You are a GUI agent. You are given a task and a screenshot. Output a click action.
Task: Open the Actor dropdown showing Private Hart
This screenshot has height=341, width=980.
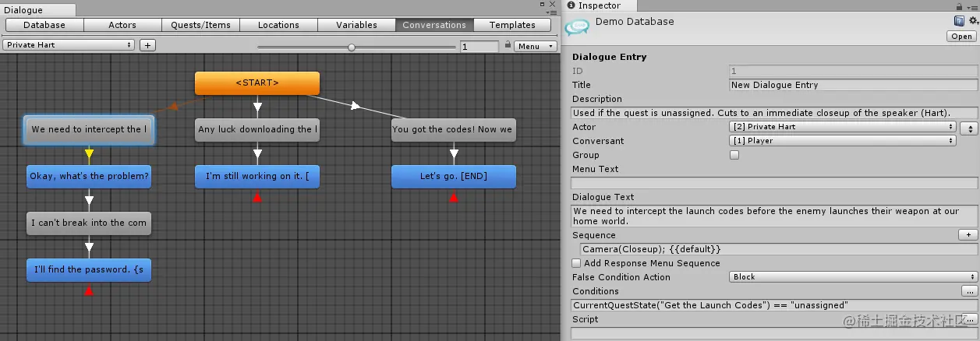(843, 127)
